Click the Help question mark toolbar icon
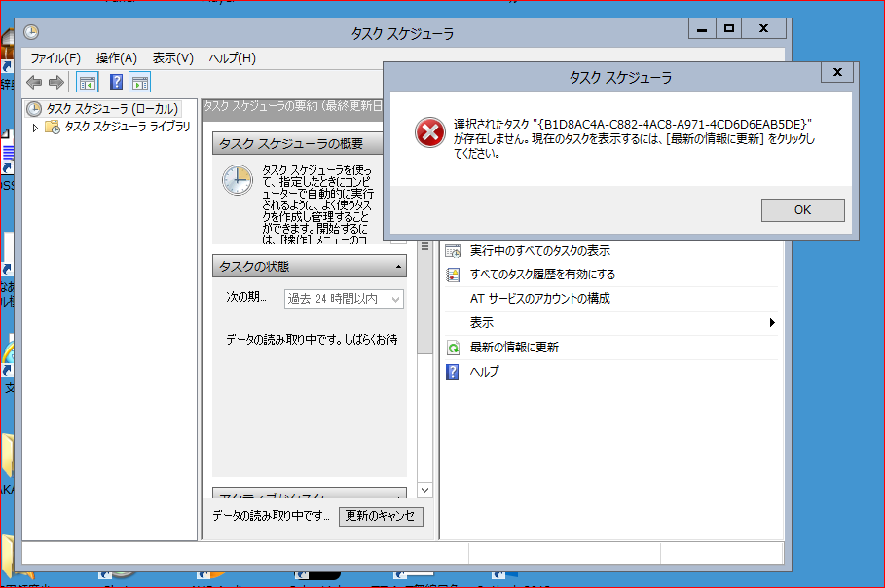The image size is (885, 588). [x=116, y=81]
